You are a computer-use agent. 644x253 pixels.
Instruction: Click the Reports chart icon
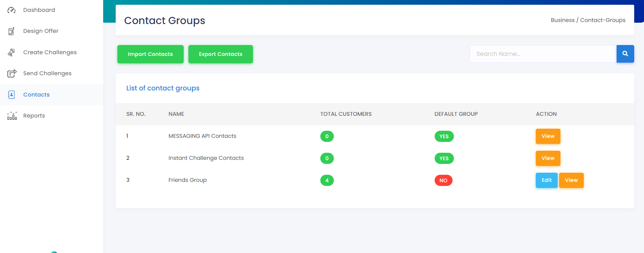coord(12,116)
